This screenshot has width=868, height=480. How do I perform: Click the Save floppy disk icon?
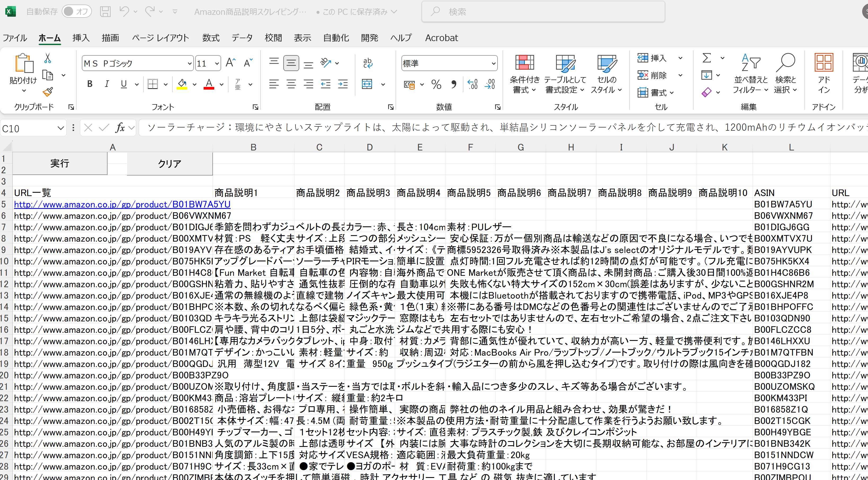click(105, 12)
